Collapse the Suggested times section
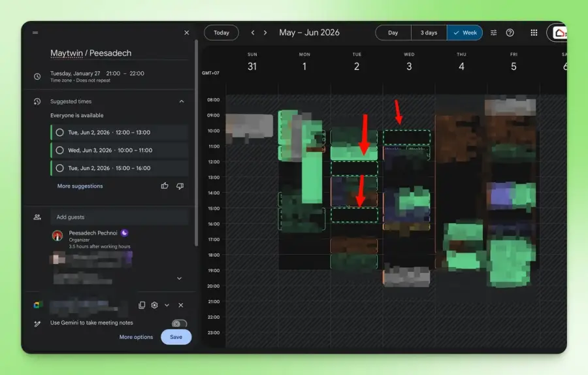 pos(182,101)
